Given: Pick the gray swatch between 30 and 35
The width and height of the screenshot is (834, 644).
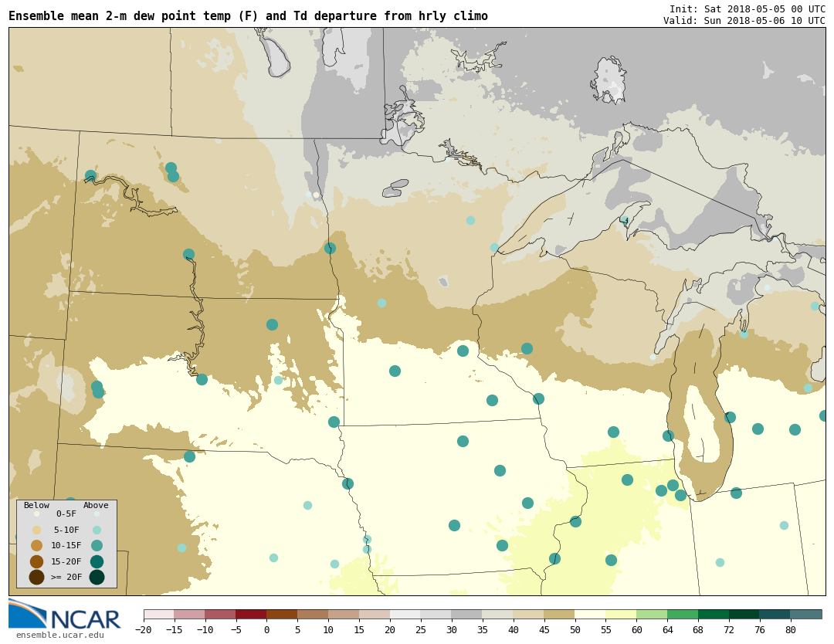Looking at the screenshot, I should [x=466, y=615].
